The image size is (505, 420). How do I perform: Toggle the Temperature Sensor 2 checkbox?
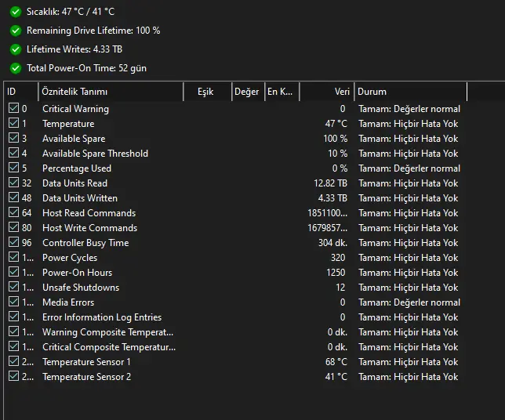[13, 375]
